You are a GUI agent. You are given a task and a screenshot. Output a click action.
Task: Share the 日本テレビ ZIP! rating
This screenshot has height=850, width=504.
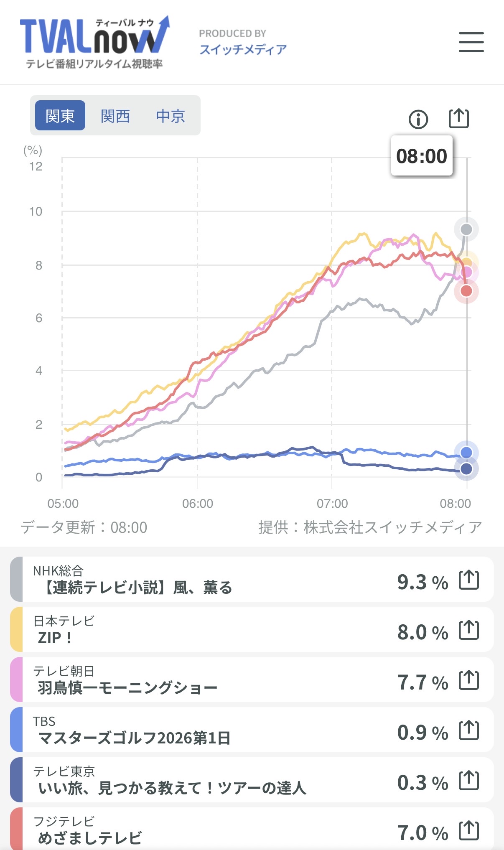[468, 630]
